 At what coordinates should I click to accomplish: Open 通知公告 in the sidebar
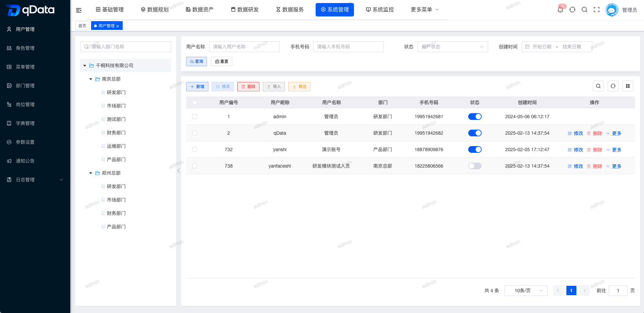tap(35, 161)
